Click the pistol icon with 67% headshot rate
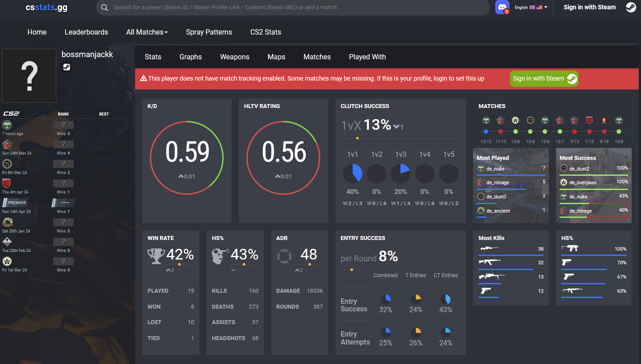 pyautogui.click(x=568, y=277)
